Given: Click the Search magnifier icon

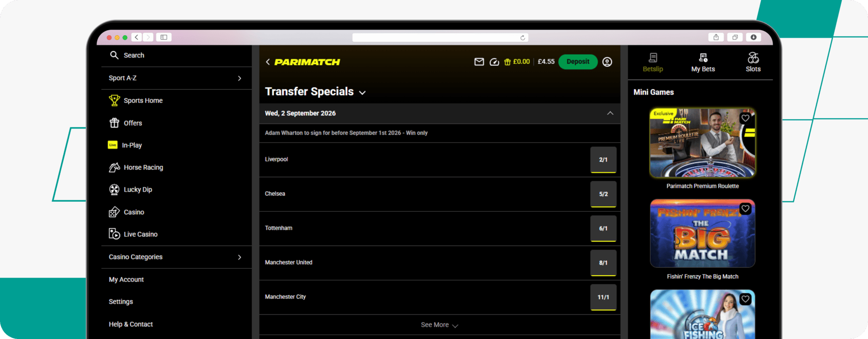Looking at the screenshot, I should 114,55.
